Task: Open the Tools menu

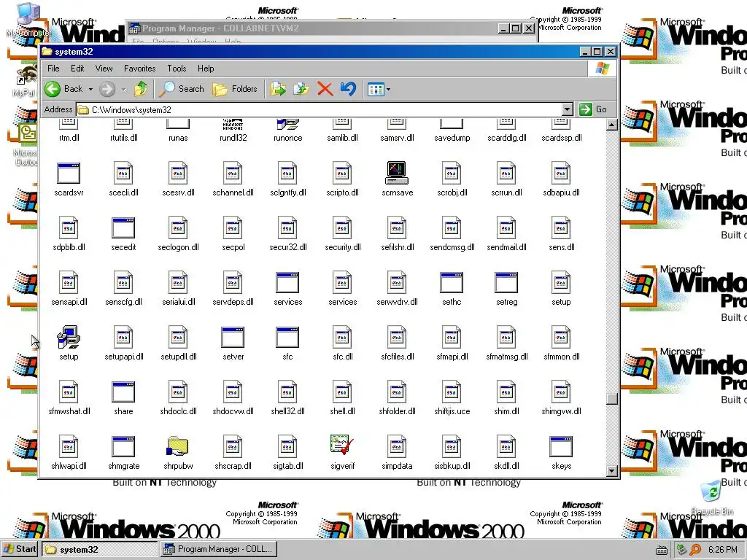Action: click(x=177, y=69)
